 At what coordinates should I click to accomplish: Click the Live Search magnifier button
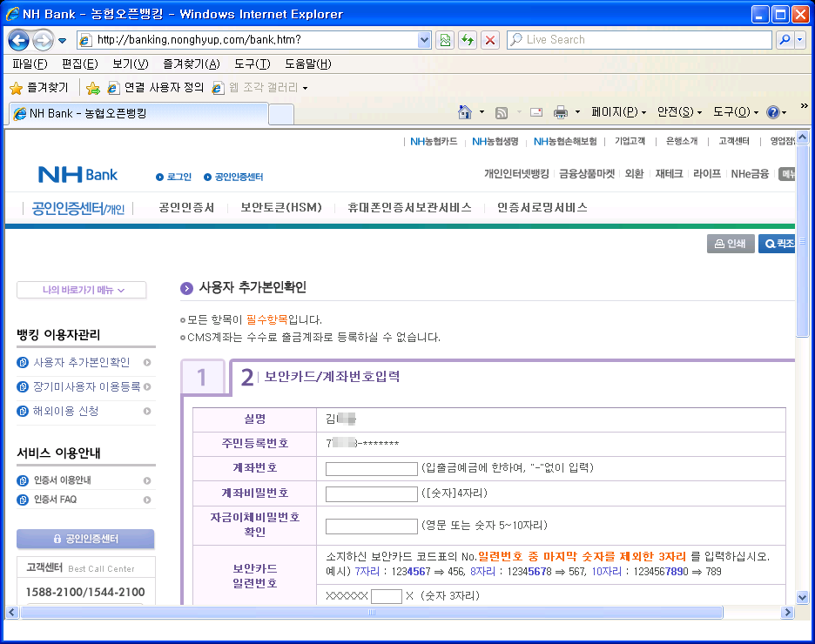coord(785,39)
